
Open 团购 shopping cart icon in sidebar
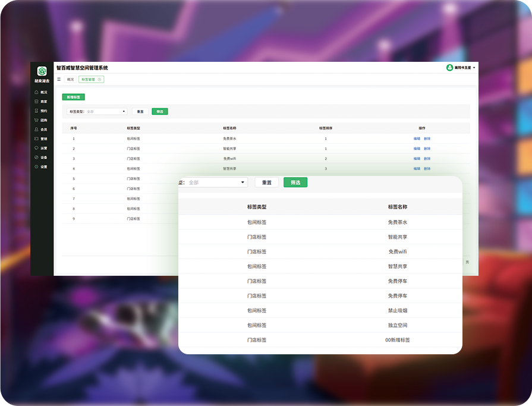(36, 120)
